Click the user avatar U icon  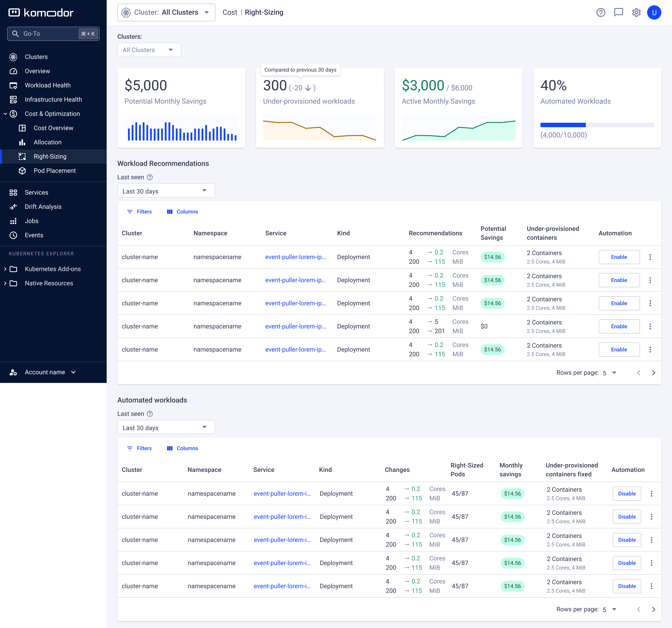pyautogui.click(x=654, y=12)
